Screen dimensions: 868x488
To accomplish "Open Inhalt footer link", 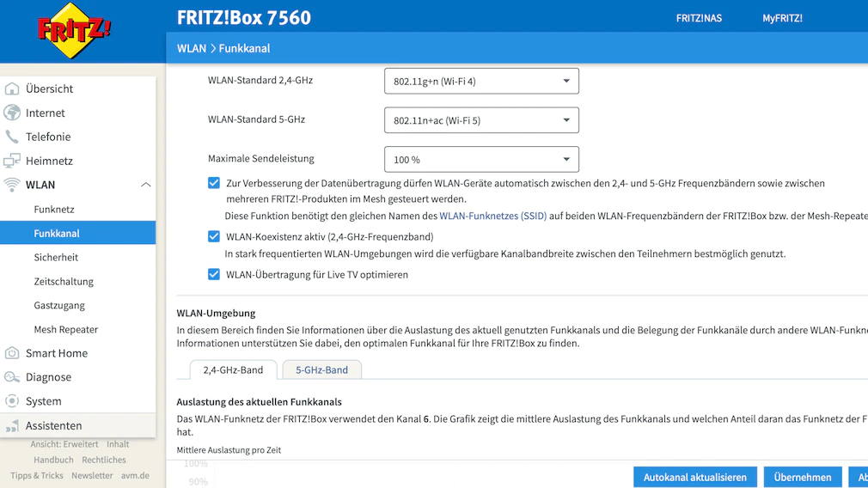I will pyautogui.click(x=118, y=443).
